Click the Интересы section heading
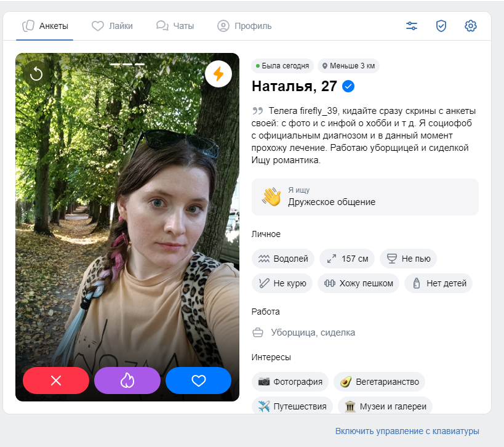Screen dimensions: 504x447 (x=271, y=357)
